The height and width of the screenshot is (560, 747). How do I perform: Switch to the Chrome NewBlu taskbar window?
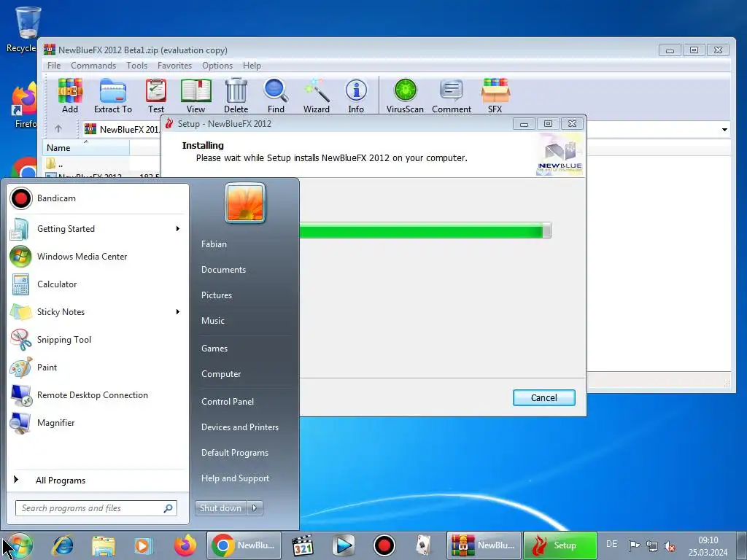tap(244, 545)
